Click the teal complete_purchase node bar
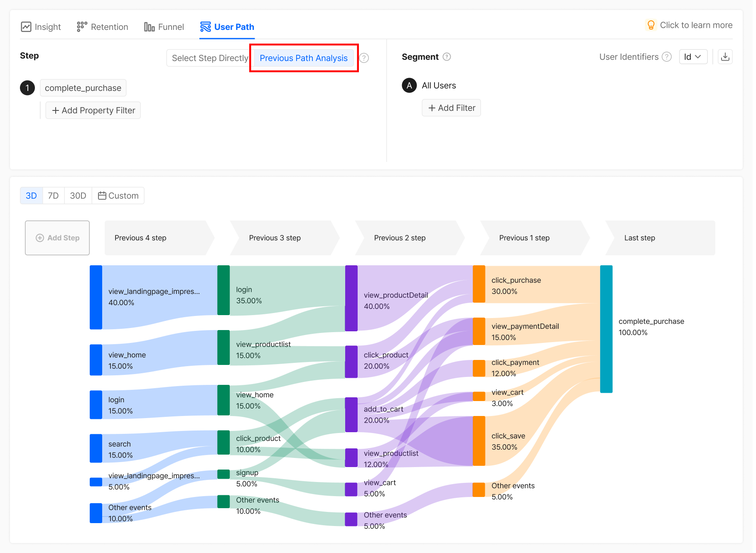The width and height of the screenshot is (756, 553). [606, 329]
